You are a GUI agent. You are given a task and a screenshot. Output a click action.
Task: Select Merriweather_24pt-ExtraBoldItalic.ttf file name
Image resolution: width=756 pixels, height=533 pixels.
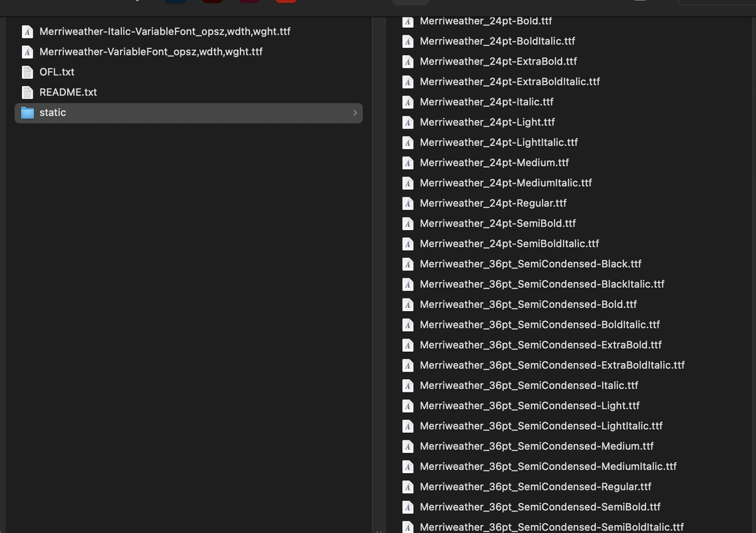tap(510, 81)
